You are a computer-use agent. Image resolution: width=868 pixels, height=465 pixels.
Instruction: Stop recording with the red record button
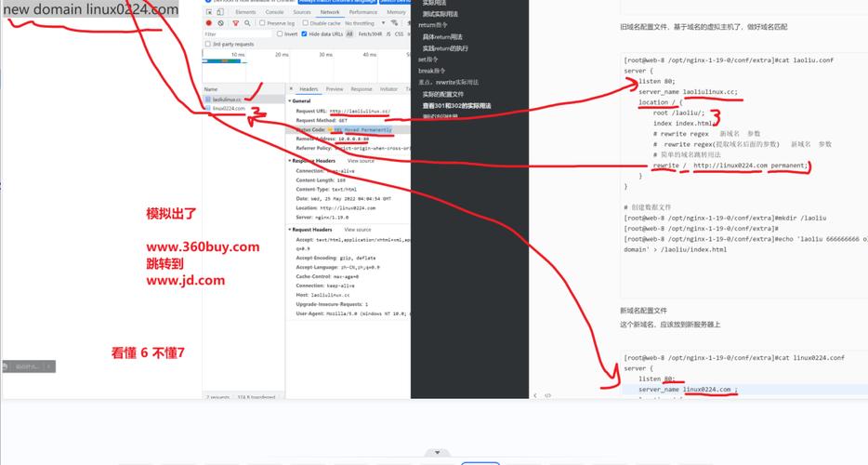click(x=209, y=23)
